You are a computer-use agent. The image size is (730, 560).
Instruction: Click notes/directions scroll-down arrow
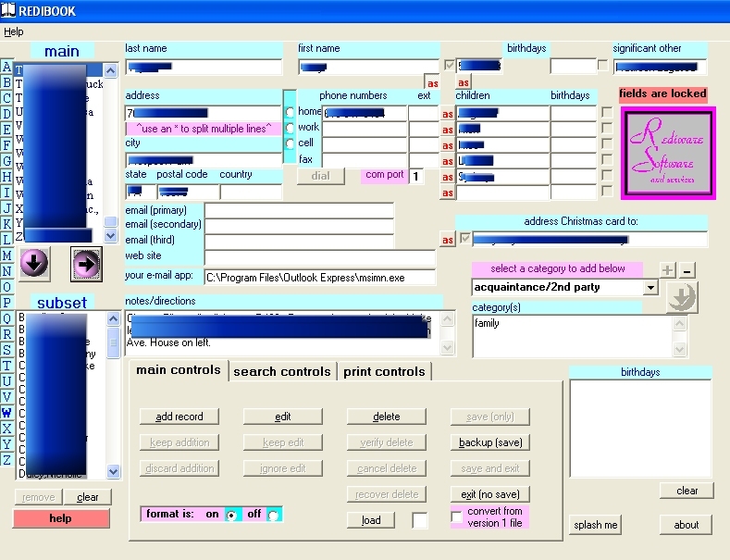pyautogui.click(x=447, y=347)
